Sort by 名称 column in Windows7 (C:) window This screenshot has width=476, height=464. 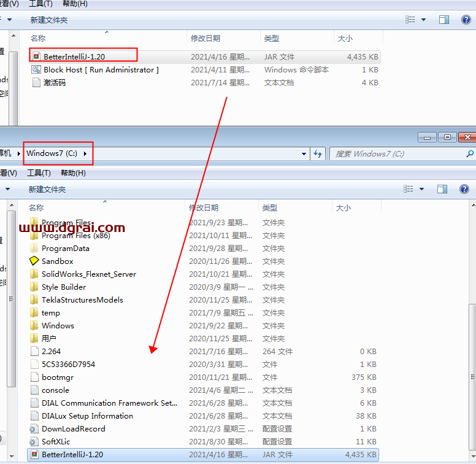point(36,207)
